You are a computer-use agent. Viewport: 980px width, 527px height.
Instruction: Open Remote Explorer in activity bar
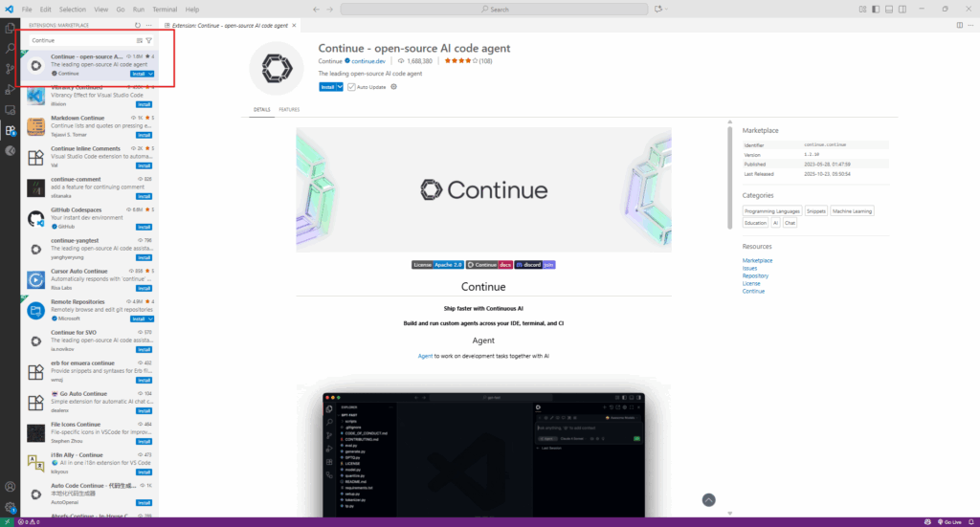pos(10,110)
